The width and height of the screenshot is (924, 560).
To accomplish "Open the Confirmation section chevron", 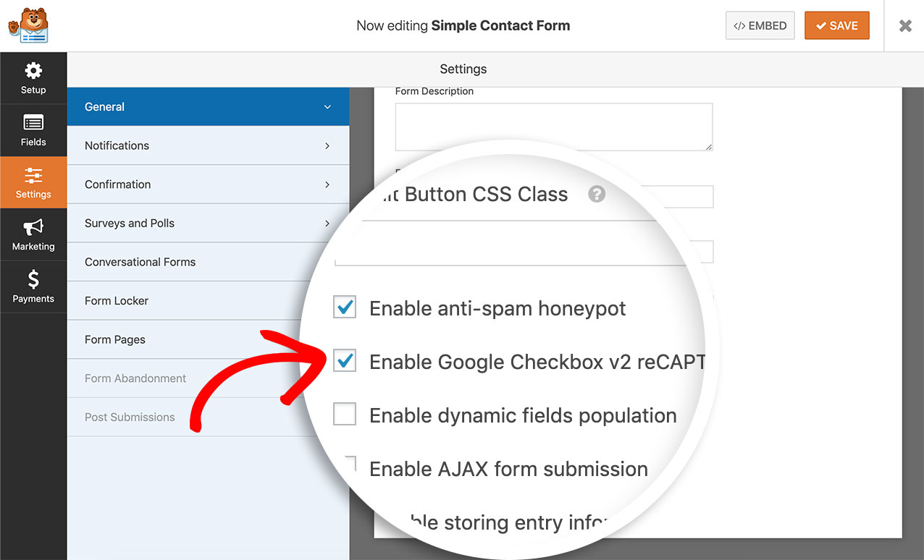I will 327,184.
